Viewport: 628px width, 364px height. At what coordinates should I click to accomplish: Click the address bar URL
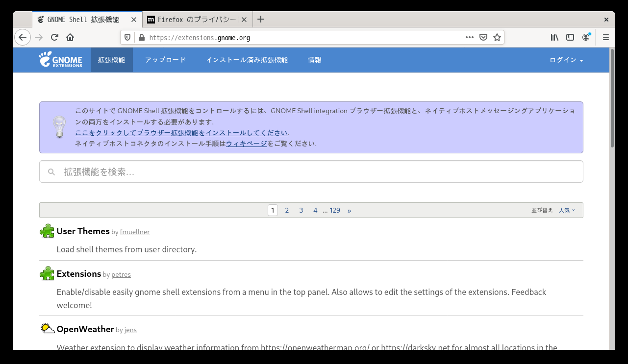(200, 37)
